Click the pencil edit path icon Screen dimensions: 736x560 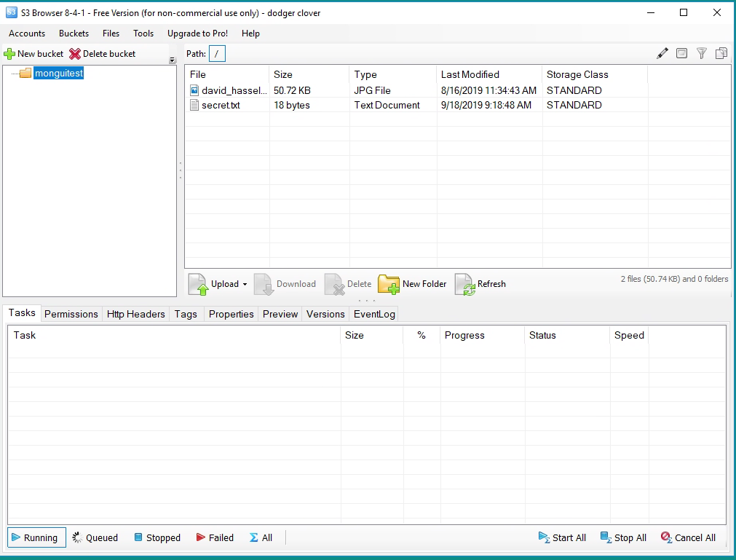(x=662, y=53)
